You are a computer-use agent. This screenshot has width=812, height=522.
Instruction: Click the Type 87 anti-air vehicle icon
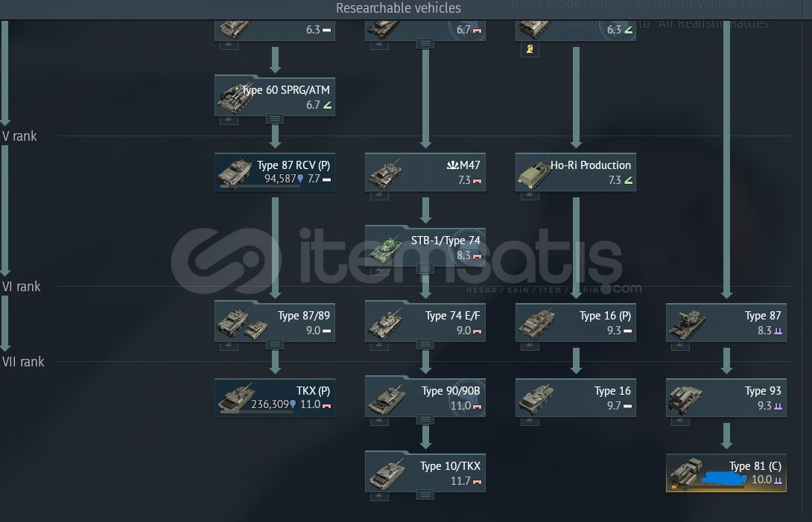(x=687, y=324)
